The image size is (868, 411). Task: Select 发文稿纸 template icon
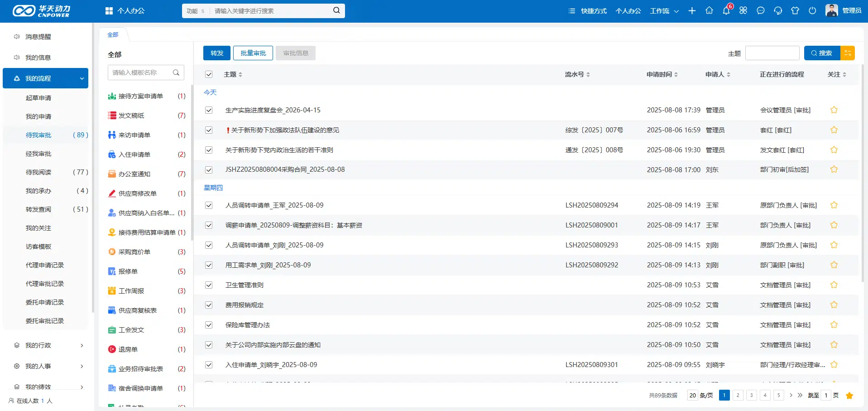(x=112, y=116)
